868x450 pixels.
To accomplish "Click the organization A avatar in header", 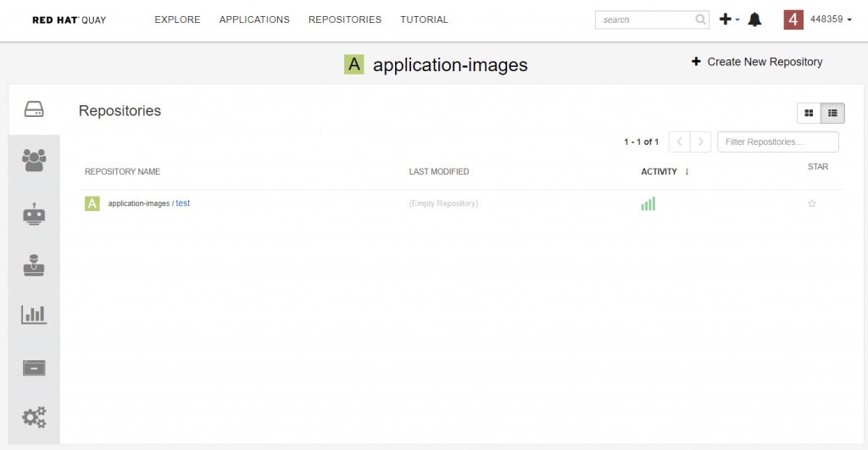I will tap(353, 64).
